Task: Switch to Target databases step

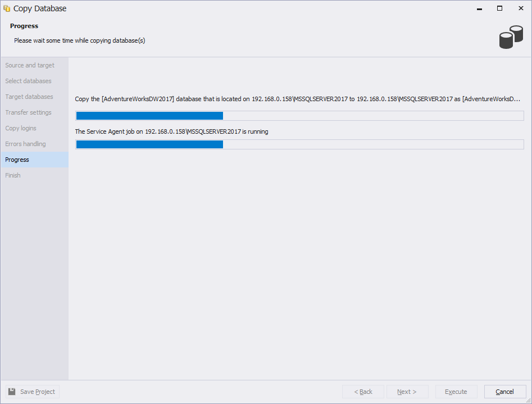Action: (x=29, y=97)
